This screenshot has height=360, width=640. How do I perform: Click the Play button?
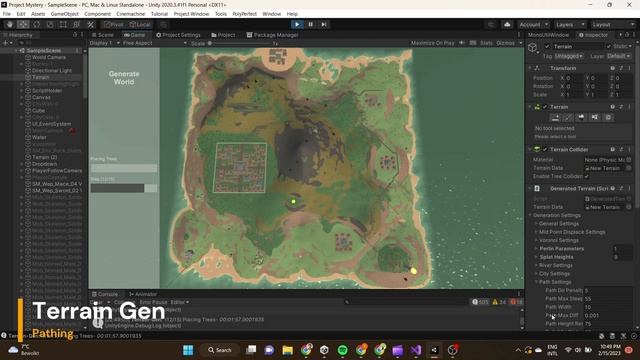[297, 24]
